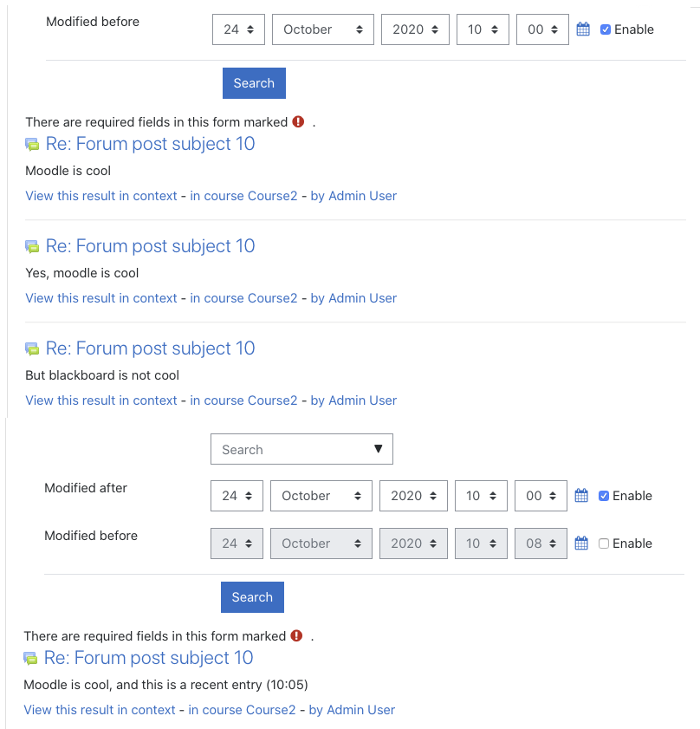Open calendar picker for Modified after row

point(581,496)
